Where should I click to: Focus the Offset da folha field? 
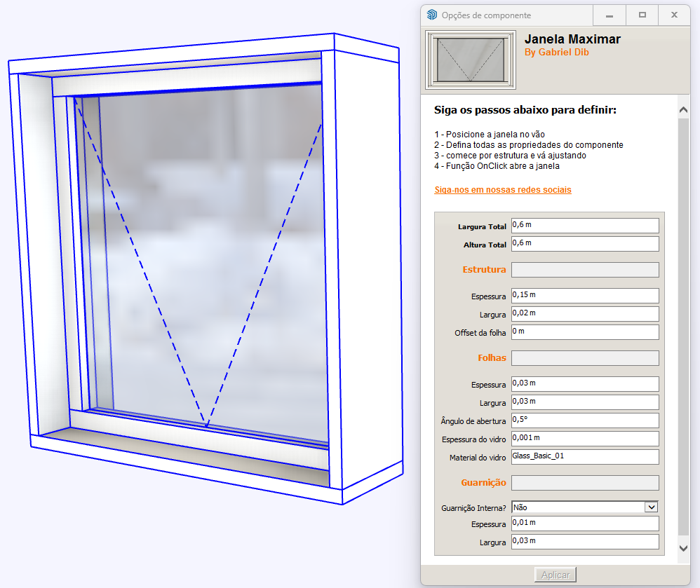[585, 332]
